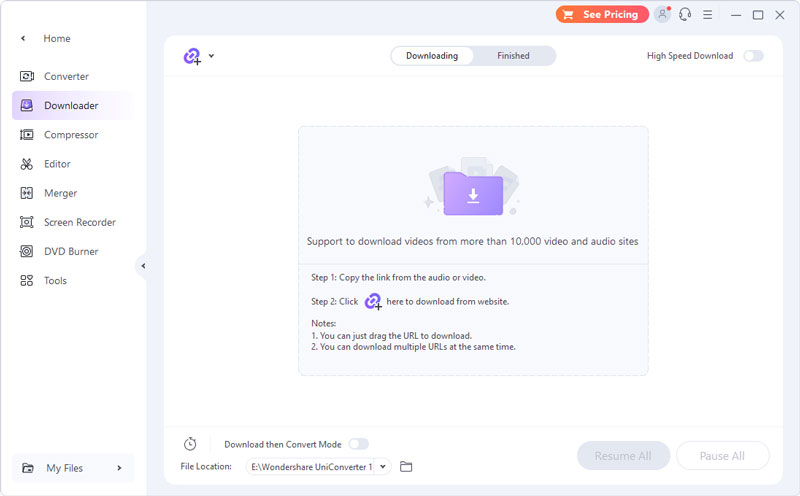Screen dimensions: 800x496
Task: Enable High Speed Download toggle
Action: [x=753, y=56]
